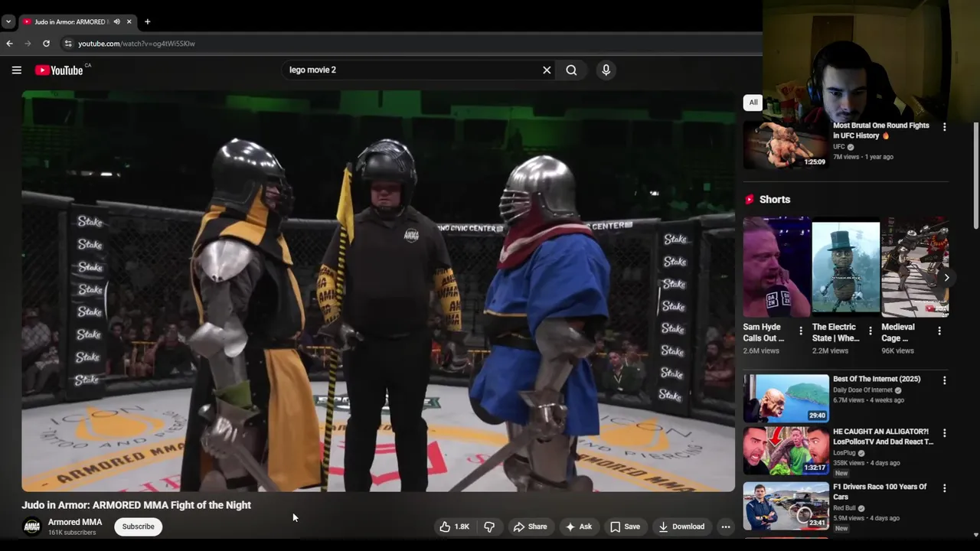This screenshot has width=980, height=551.
Task: Click the page vertical scrollbar thumb
Action: 975,174
